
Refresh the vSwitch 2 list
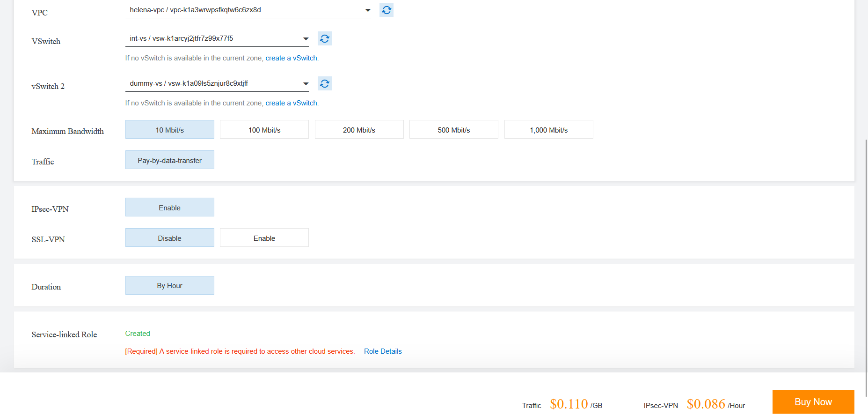coord(324,83)
